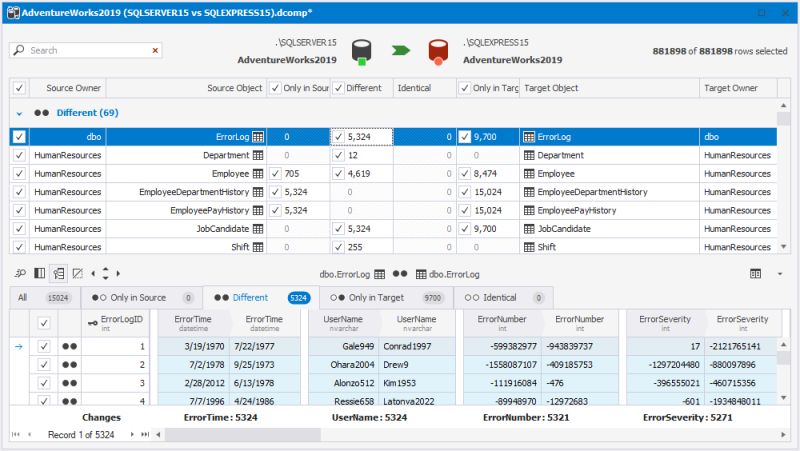
Task: Click the ErrorLogID column header
Action: [116, 322]
